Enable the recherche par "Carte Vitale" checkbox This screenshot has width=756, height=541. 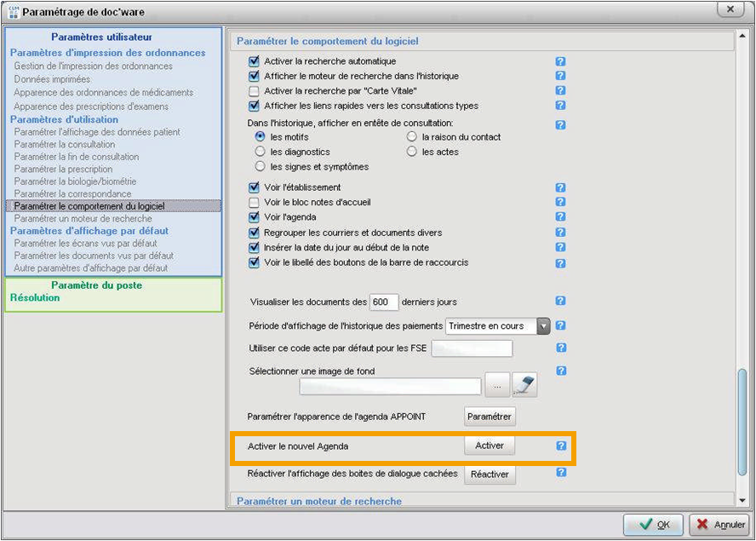click(x=254, y=91)
